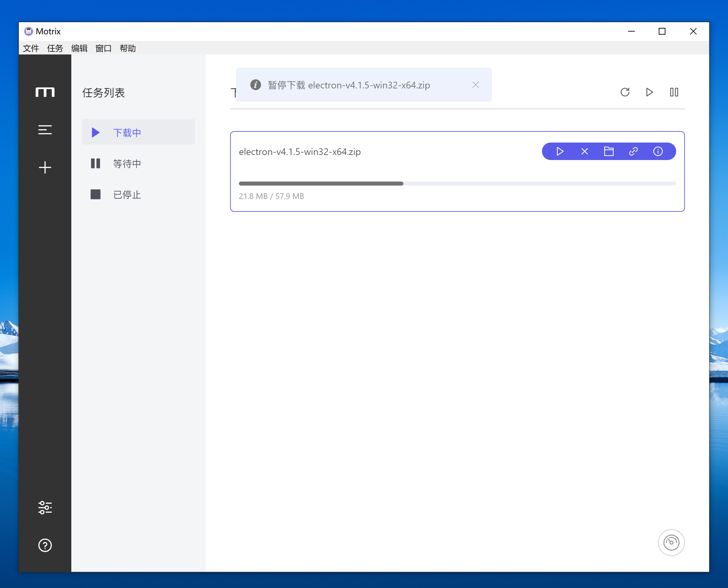
Task: Refresh the task list
Action: (x=625, y=92)
